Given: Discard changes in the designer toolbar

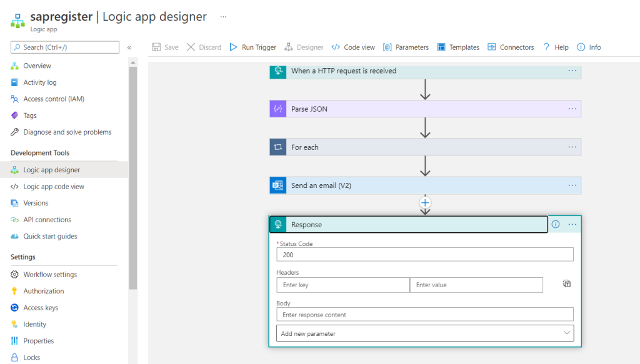Looking at the screenshot, I should point(204,47).
